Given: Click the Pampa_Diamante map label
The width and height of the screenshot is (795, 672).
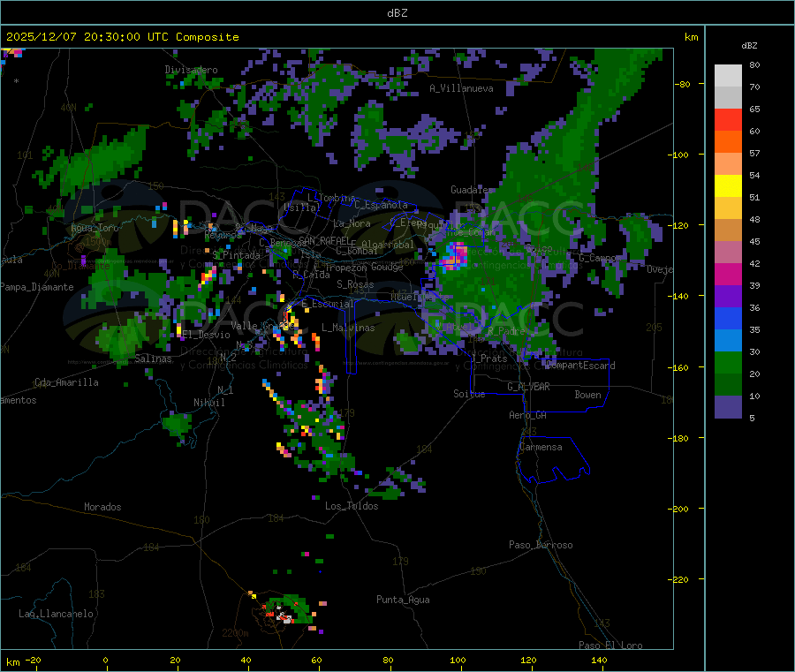Looking at the screenshot, I should pos(37,287).
